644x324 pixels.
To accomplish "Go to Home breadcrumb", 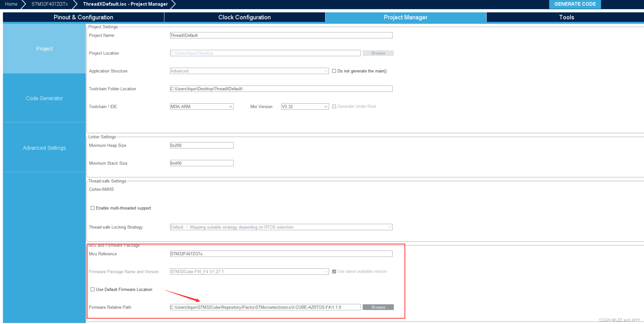I will click(x=11, y=4).
